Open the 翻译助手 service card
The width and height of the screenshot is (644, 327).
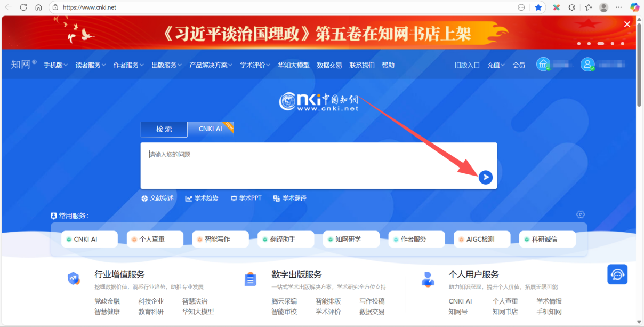click(x=286, y=239)
